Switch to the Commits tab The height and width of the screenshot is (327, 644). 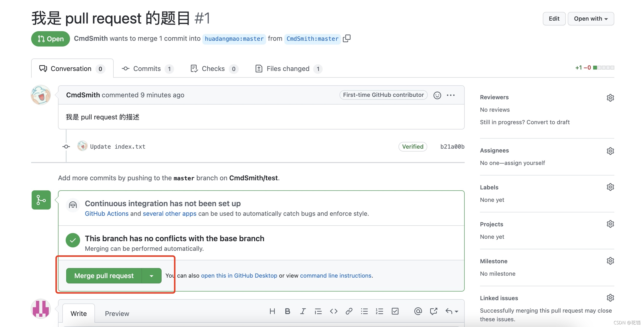(147, 69)
